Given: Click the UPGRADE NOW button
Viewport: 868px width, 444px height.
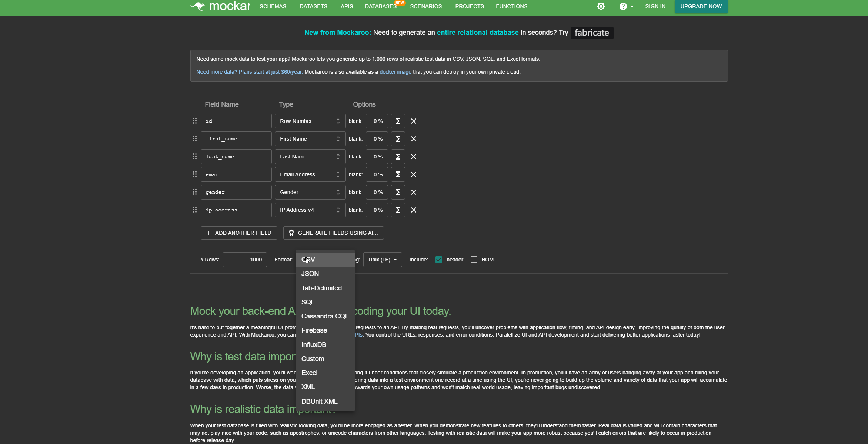Looking at the screenshot, I should coord(701,6).
